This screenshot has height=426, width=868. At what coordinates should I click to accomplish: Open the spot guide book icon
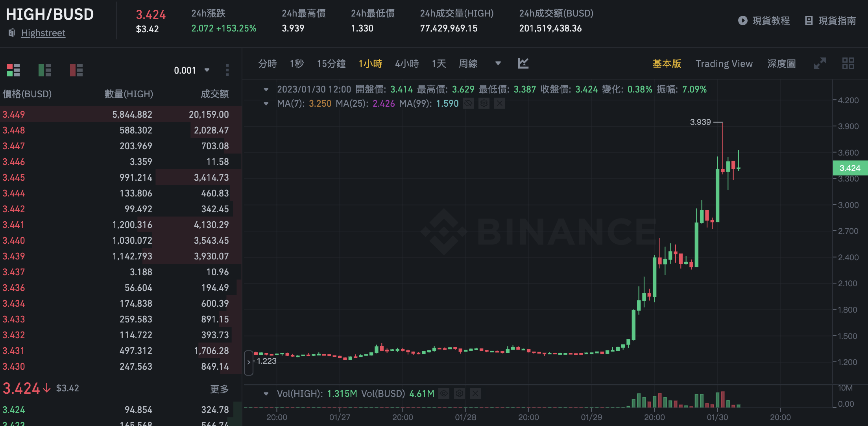tap(809, 20)
